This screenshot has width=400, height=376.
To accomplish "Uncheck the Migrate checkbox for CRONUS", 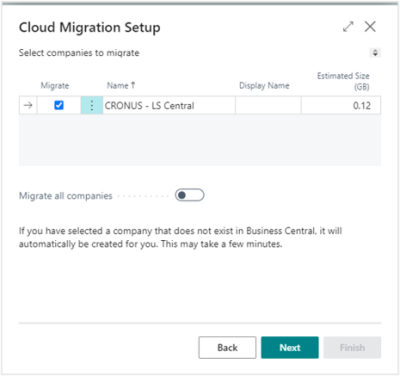I will 59,105.
